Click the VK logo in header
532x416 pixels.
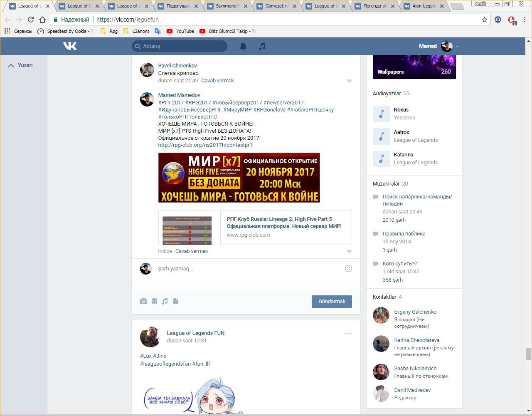pyautogui.click(x=70, y=46)
